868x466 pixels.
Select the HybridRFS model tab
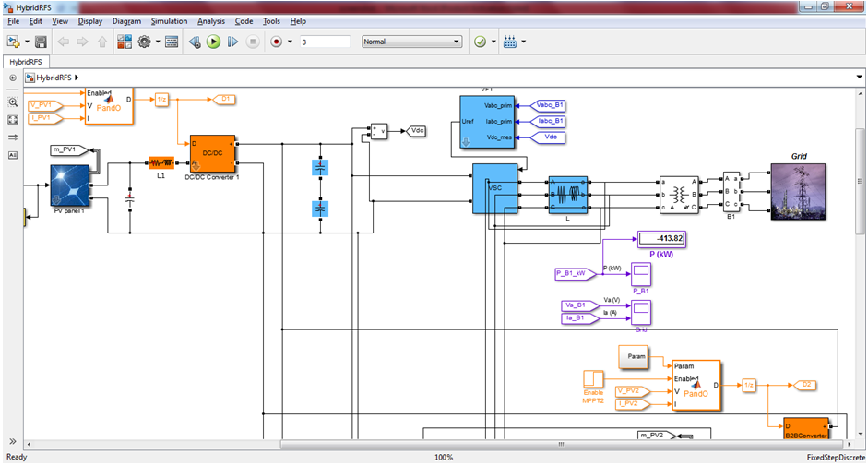[26, 62]
